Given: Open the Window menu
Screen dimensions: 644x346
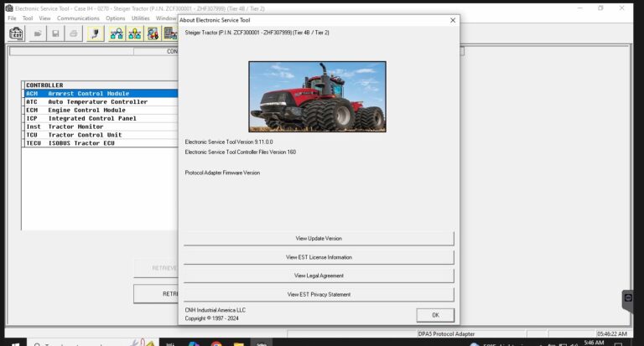Looking at the screenshot, I should [x=166, y=18].
